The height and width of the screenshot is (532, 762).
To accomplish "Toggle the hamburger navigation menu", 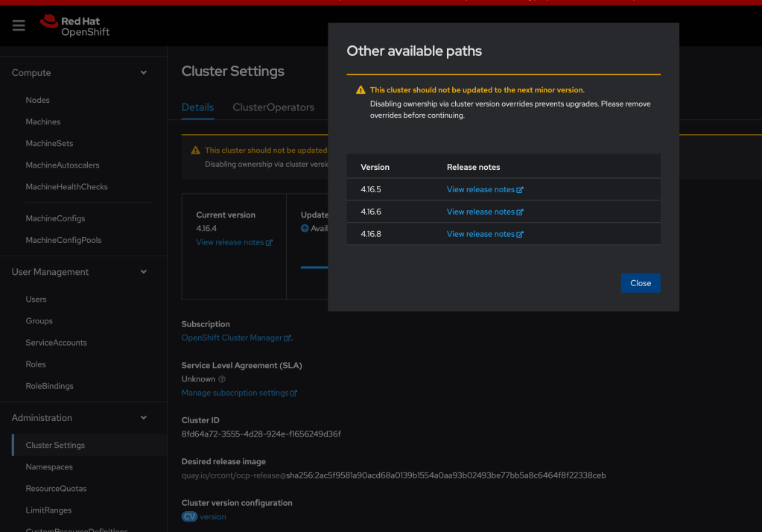I will [x=19, y=25].
